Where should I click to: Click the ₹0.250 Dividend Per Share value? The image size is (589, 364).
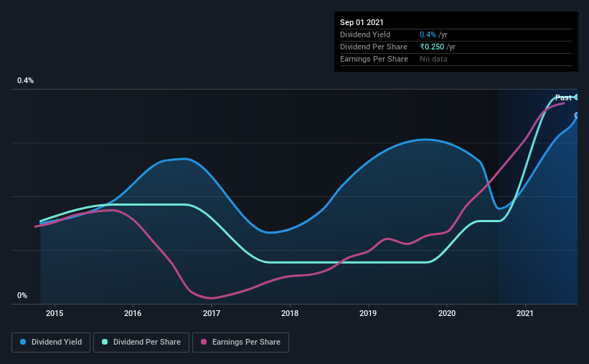pos(432,47)
